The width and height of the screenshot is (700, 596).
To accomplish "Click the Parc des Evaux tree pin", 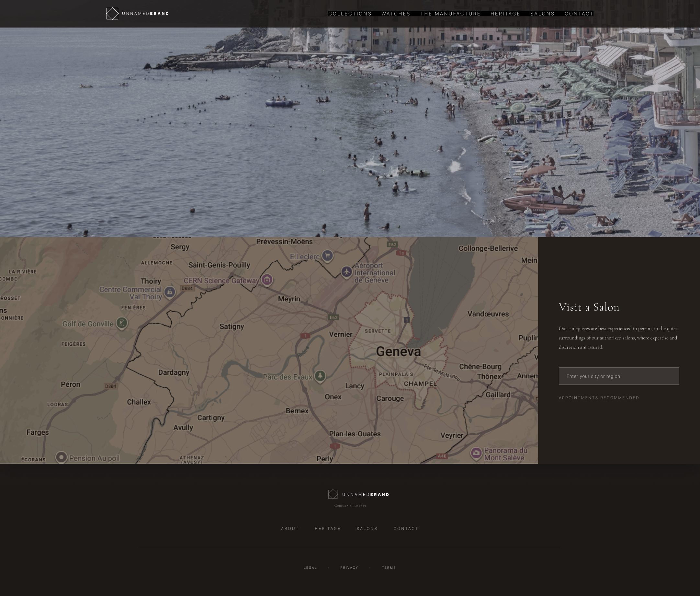I will 320,376.
